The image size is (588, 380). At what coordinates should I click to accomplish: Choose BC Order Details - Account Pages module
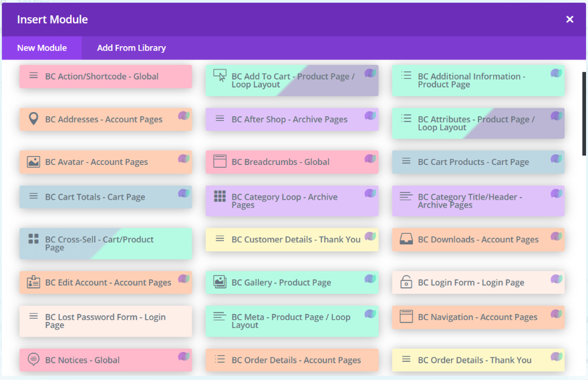click(x=292, y=360)
